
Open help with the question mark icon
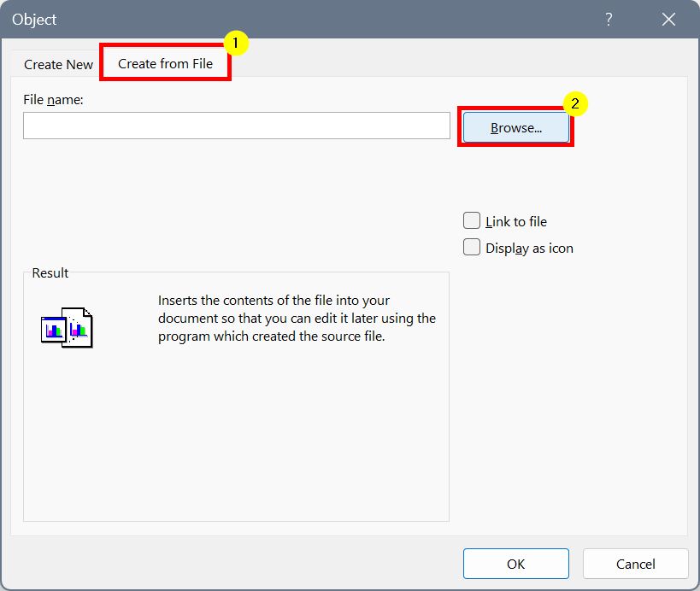[609, 19]
